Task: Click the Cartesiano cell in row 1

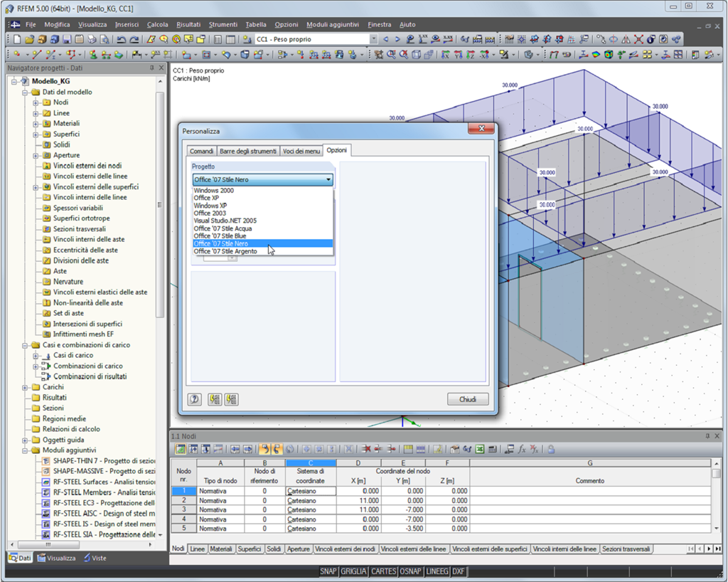Action: tap(311, 491)
